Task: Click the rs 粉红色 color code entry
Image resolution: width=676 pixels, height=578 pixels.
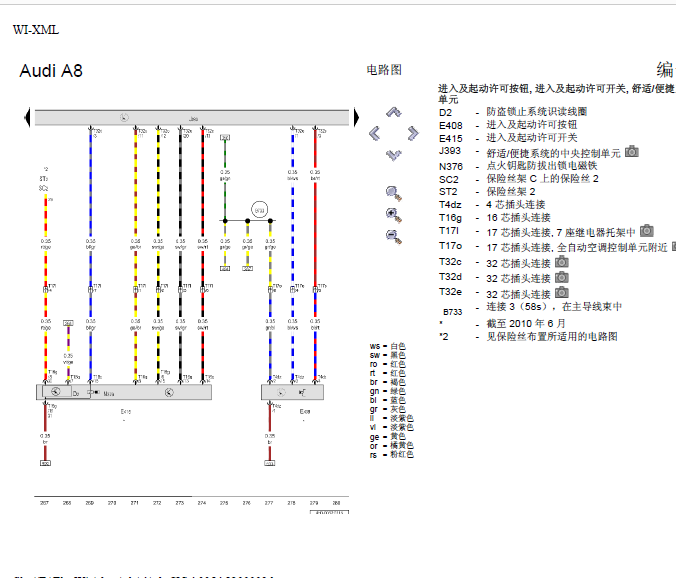Action: [x=391, y=455]
